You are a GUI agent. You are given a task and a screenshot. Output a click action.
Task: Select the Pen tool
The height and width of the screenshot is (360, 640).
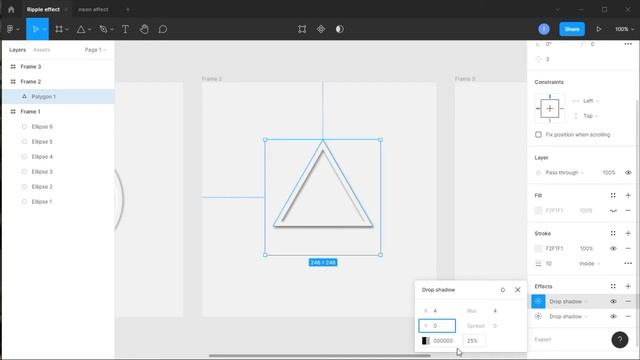point(103,29)
